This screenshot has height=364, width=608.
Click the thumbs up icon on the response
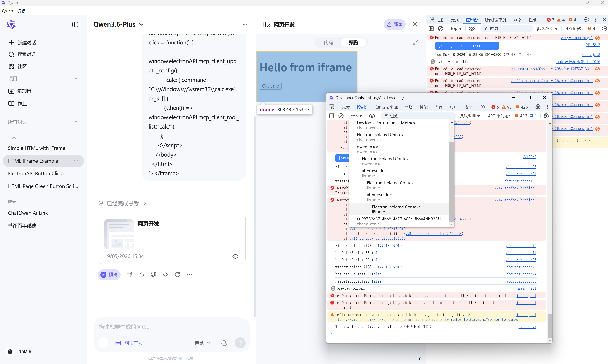click(x=141, y=275)
